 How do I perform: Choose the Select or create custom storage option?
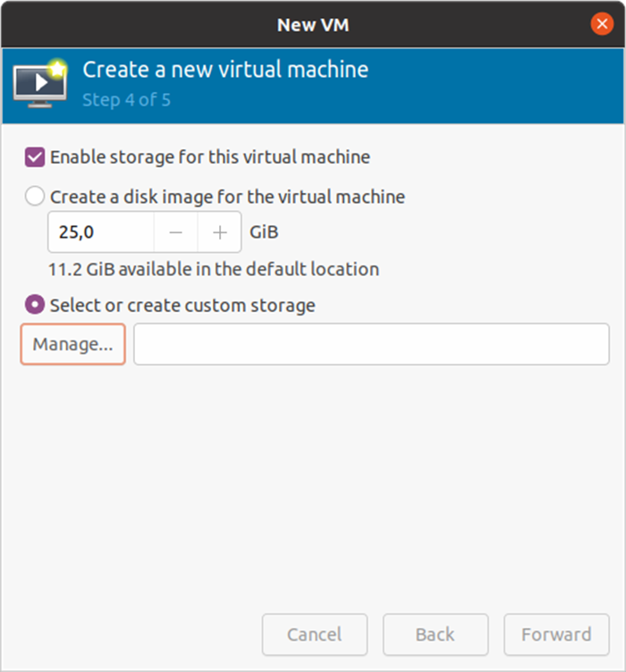point(36,306)
